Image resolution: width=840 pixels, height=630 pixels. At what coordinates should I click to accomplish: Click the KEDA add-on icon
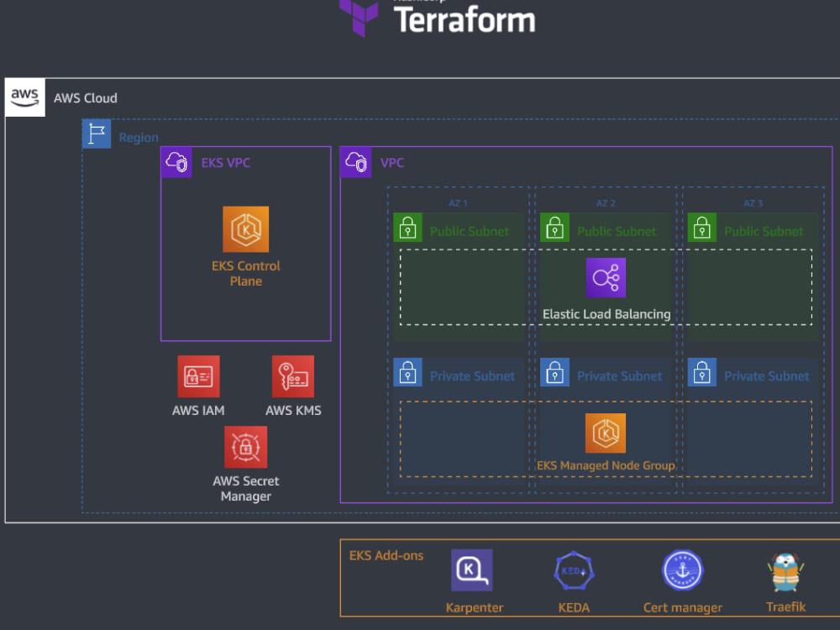[574, 570]
